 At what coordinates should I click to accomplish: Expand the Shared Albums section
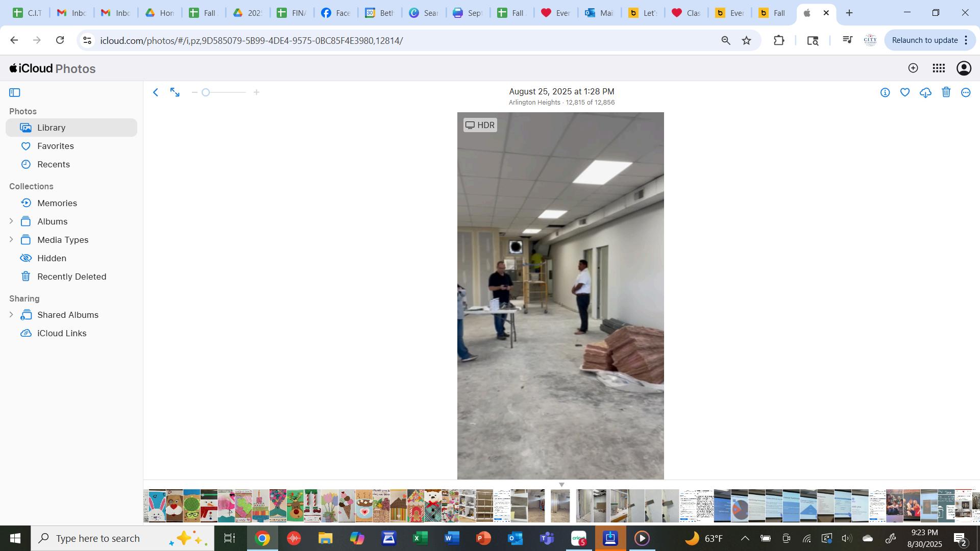[x=11, y=315]
